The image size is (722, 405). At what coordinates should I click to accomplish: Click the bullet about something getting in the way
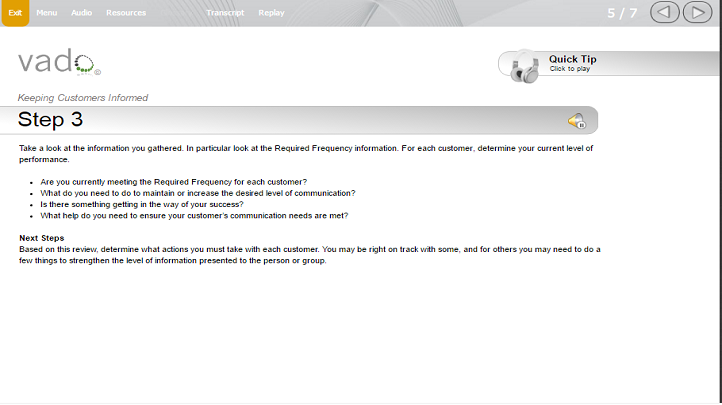coord(142,204)
